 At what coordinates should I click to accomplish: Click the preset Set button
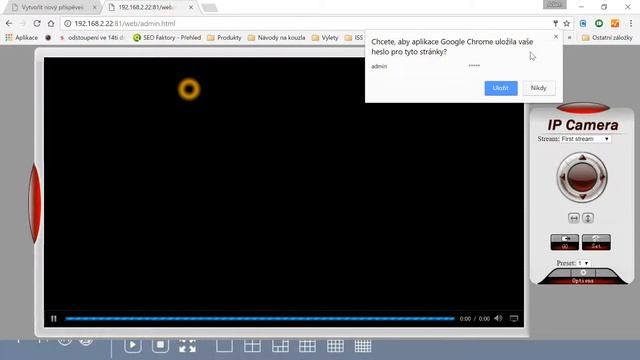(x=596, y=242)
